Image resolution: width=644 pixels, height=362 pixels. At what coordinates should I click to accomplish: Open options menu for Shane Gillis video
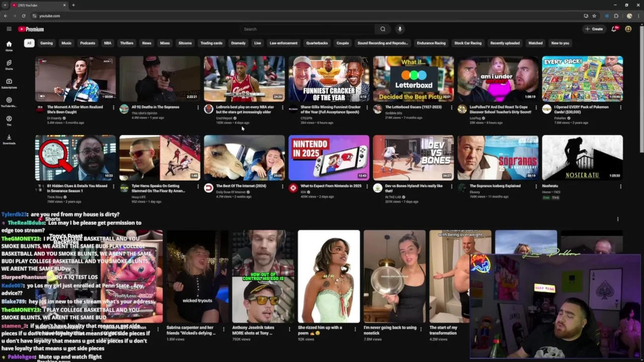click(x=367, y=108)
